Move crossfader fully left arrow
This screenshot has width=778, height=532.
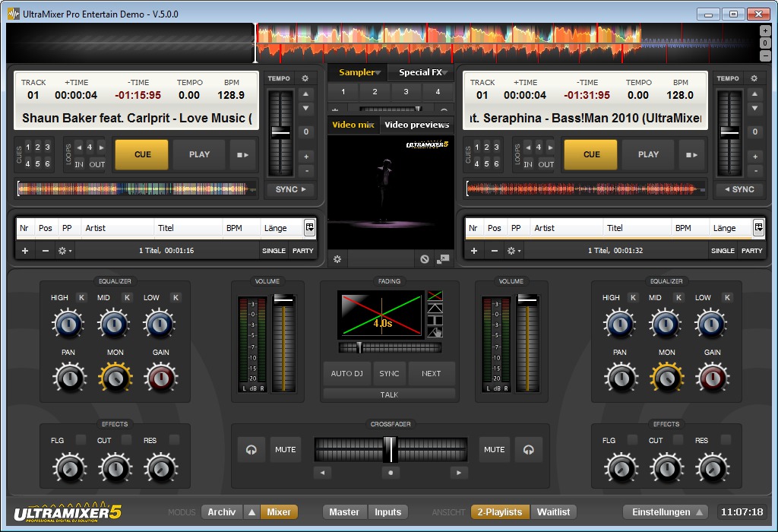point(322,473)
